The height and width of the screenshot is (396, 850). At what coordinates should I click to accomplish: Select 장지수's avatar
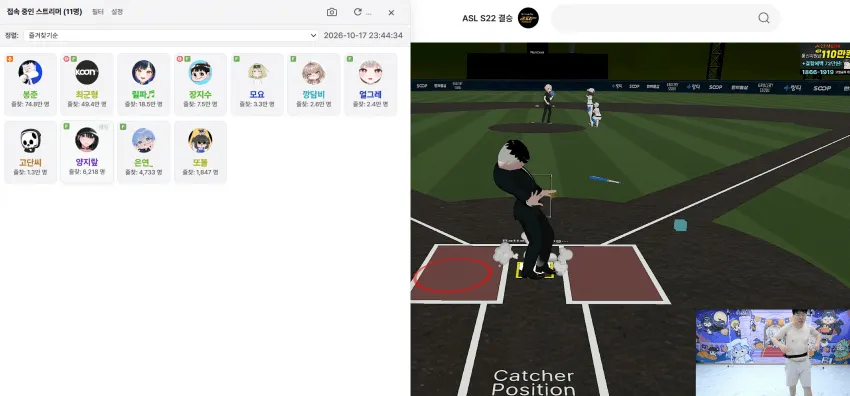(200, 73)
